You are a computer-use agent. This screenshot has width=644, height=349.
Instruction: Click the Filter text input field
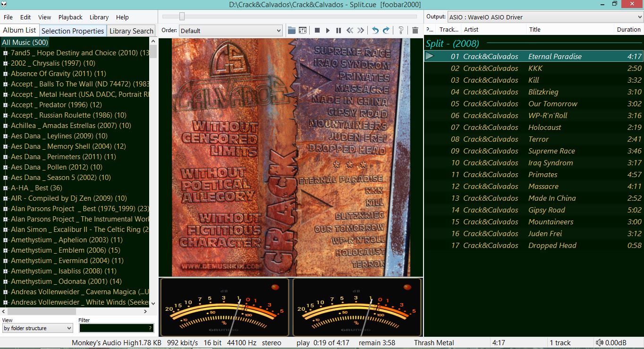pyautogui.click(x=113, y=328)
